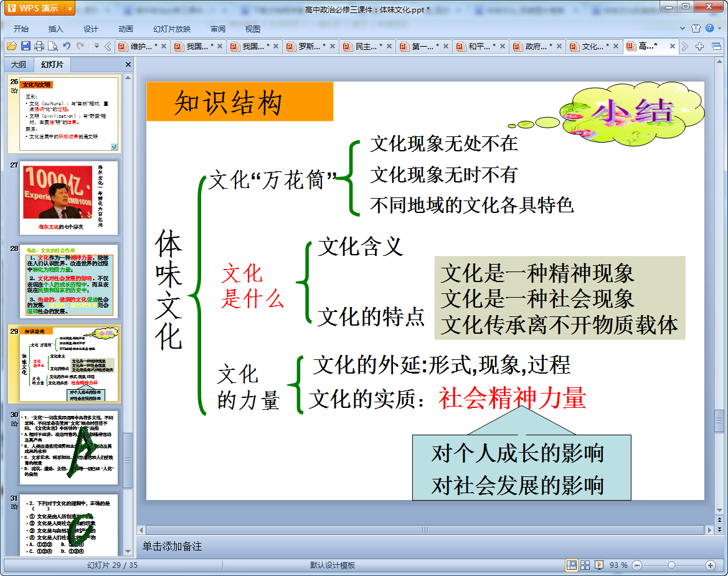Close the 维护... document tab
Image resolution: width=728 pixels, height=576 pixels.
point(163,46)
